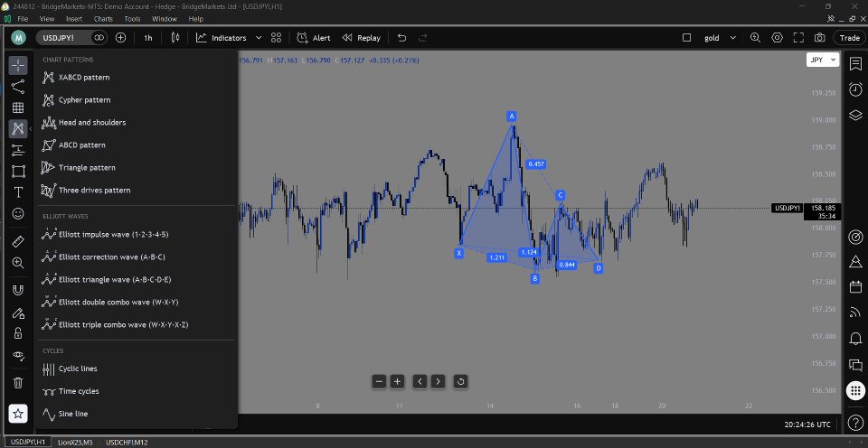Start bar Replay mode
Image resolution: width=868 pixels, height=448 pixels.
click(362, 38)
